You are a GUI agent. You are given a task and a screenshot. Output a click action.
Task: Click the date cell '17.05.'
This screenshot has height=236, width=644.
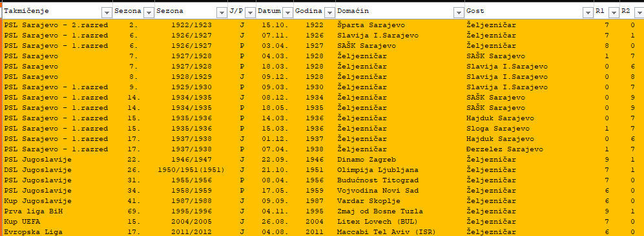pos(275,191)
